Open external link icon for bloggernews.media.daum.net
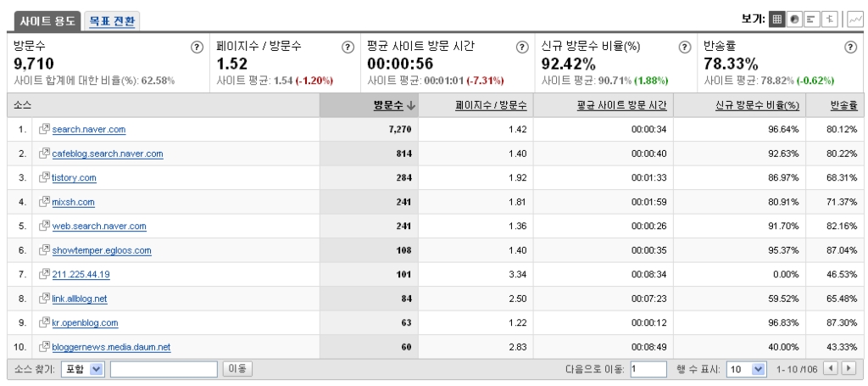The width and height of the screenshot is (868, 386). pyautogui.click(x=44, y=347)
